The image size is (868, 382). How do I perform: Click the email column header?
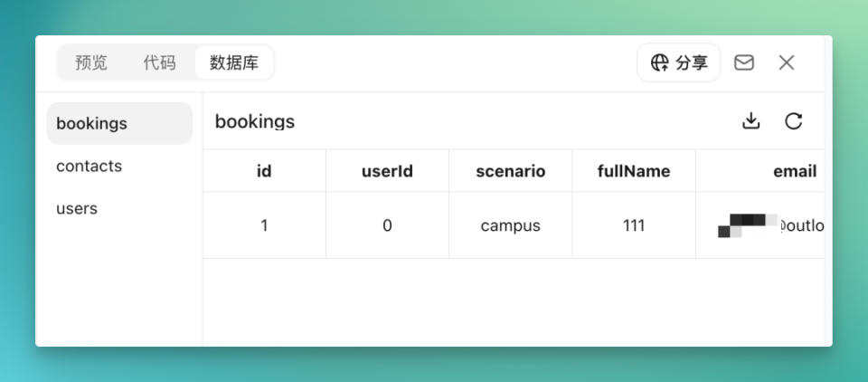[760, 171]
